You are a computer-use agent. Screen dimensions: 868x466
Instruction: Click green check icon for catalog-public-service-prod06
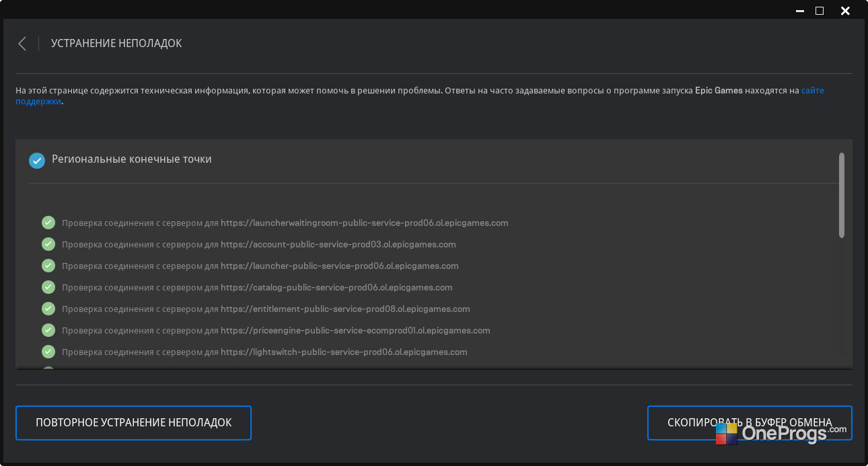pyautogui.click(x=48, y=287)
